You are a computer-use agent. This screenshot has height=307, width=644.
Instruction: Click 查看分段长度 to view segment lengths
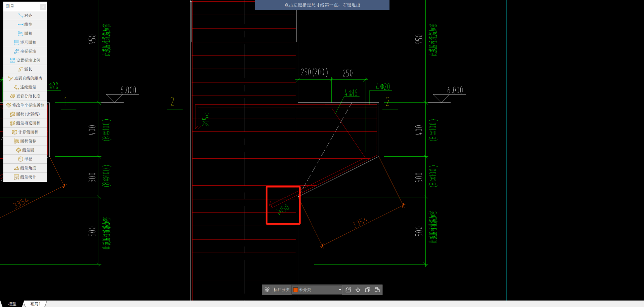pyautogui.click(x=25, y=96)
